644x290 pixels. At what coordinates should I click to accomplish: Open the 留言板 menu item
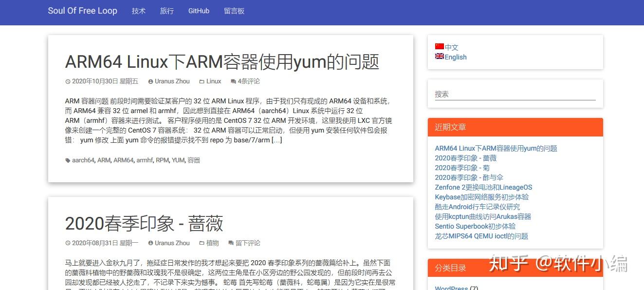pyautogui.click(x=234, y=11)
